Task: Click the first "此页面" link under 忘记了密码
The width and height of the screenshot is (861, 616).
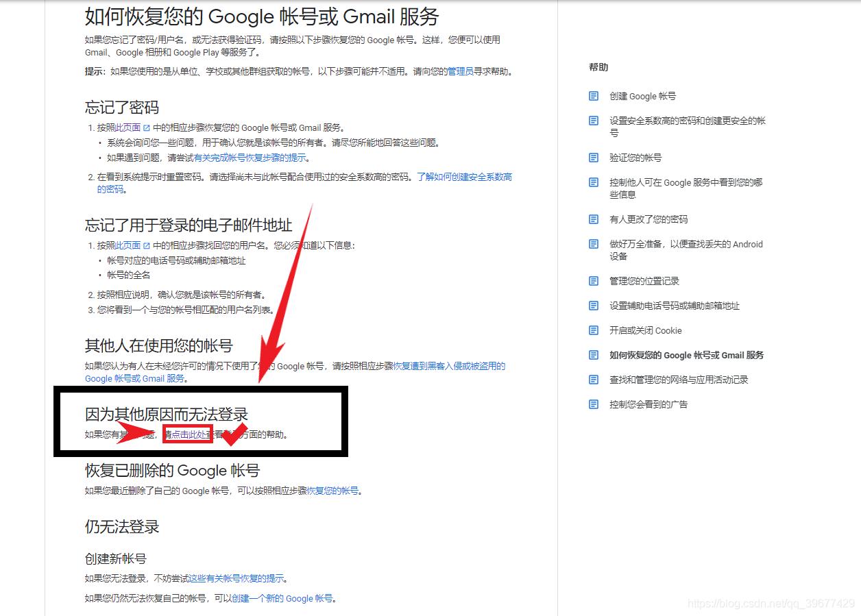Action: tap(125, 127)
